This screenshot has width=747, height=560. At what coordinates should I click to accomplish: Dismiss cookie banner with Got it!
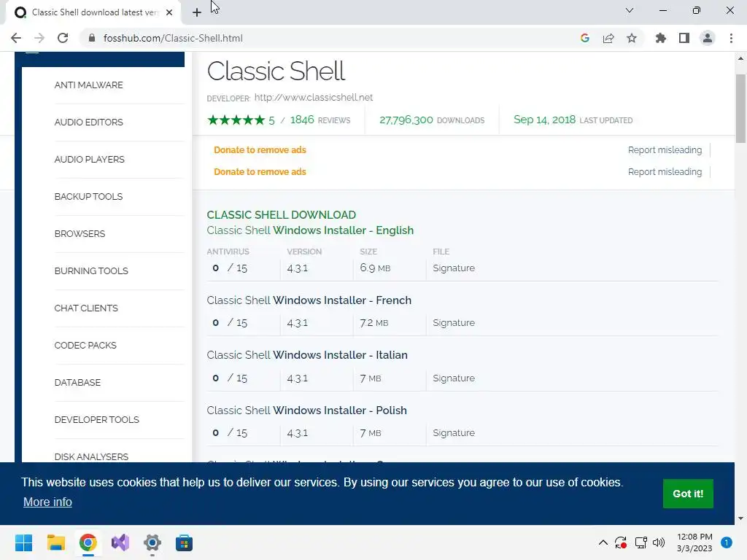coord(688,494)
